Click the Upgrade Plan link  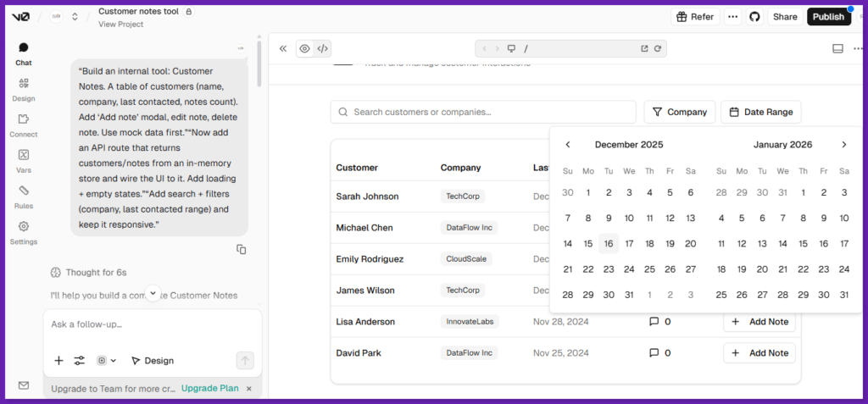209,388
